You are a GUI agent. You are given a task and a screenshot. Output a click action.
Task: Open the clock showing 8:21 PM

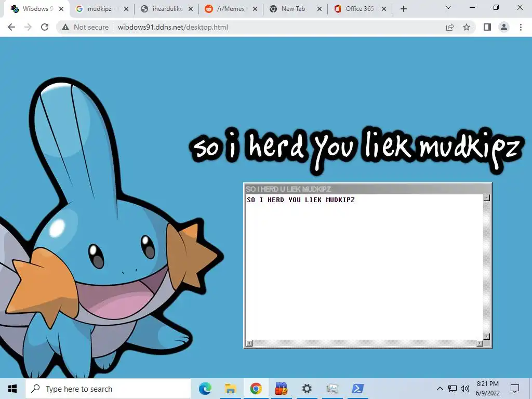[x=487, y=389]
